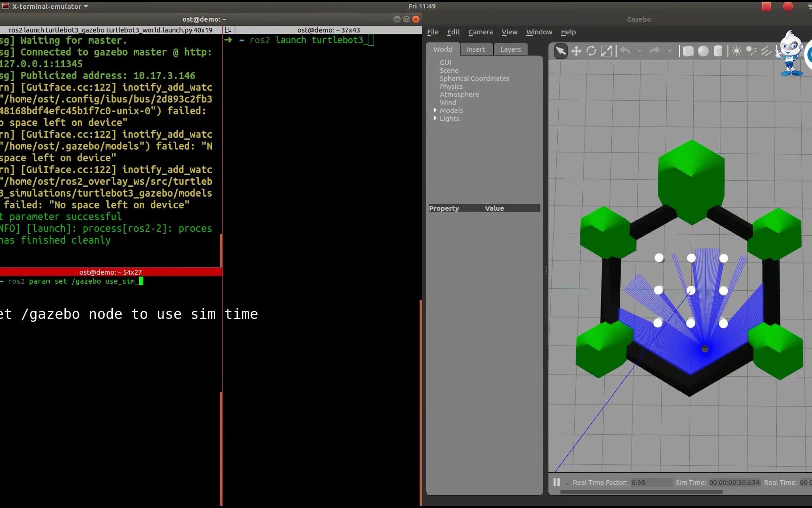Expand the Lights tree item
The width and height of the screenshot is (812, 508).
click(435, 119)
